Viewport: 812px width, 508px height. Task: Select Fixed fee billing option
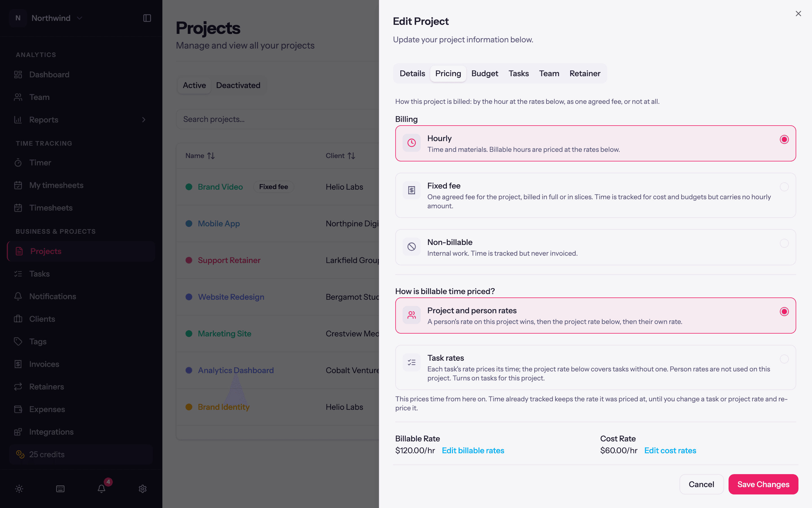(595, 195)
